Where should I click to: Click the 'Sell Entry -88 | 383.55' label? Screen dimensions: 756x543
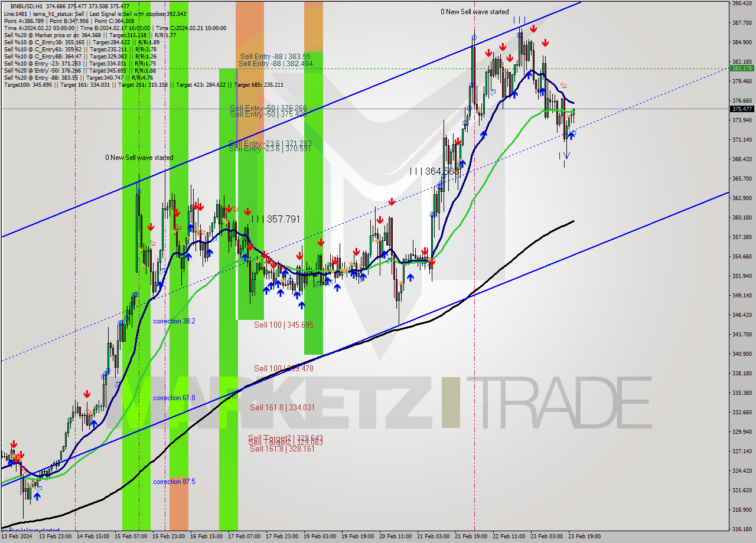[275, 57]
